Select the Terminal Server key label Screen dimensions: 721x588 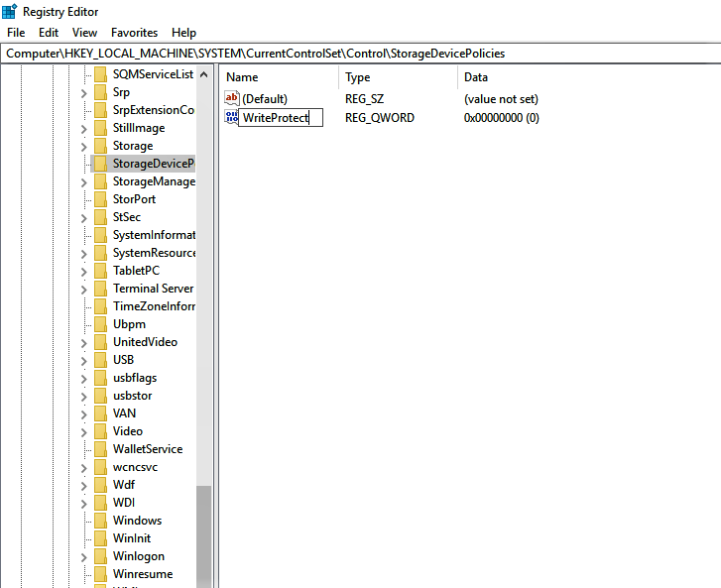pos(153,289)
